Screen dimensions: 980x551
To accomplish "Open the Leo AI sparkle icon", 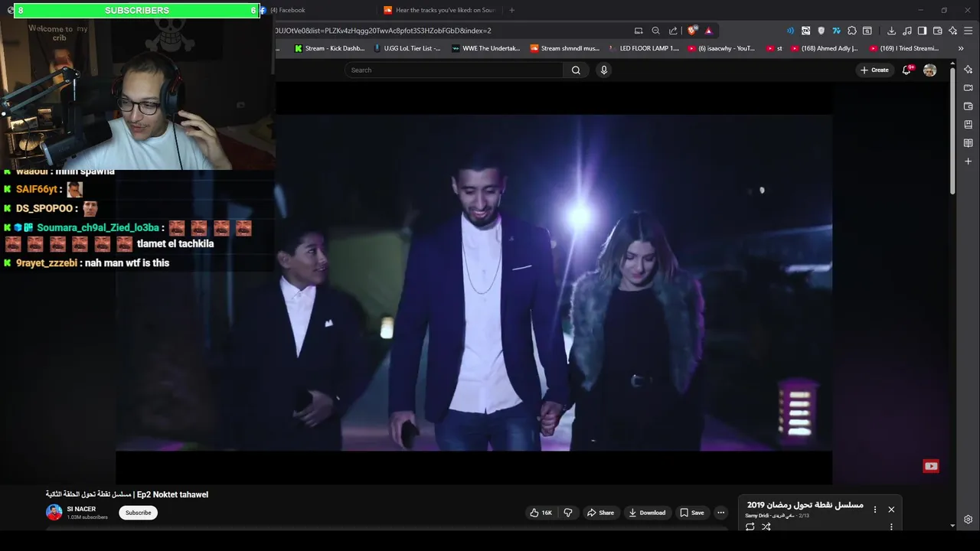I will [x=952, y=31].
